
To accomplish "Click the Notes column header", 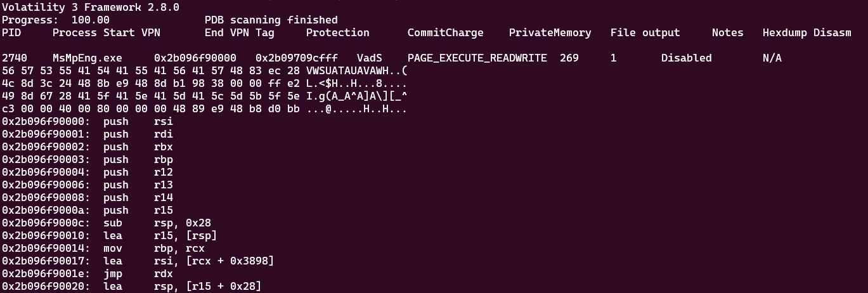I will click(727, 32).
